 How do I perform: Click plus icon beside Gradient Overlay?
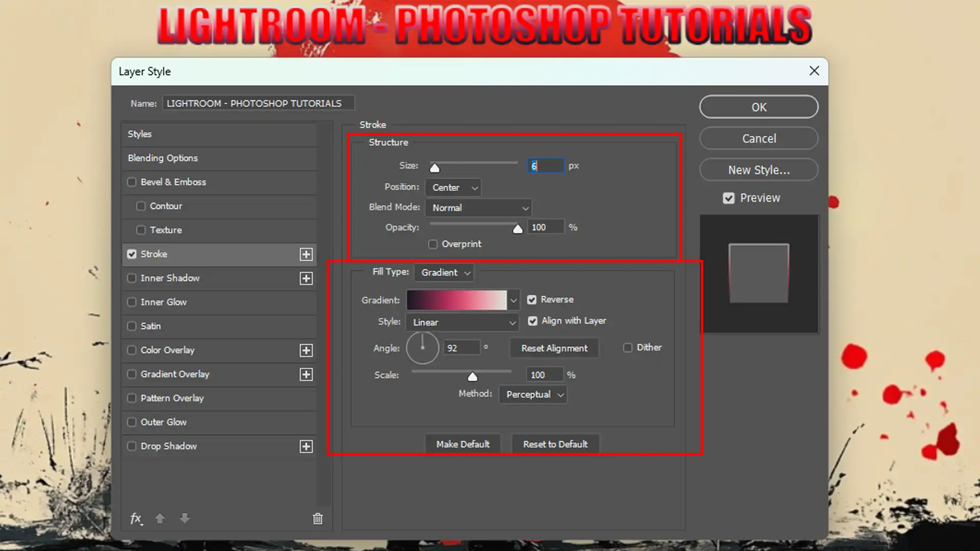pyautogui.click(x=306, y=374)
